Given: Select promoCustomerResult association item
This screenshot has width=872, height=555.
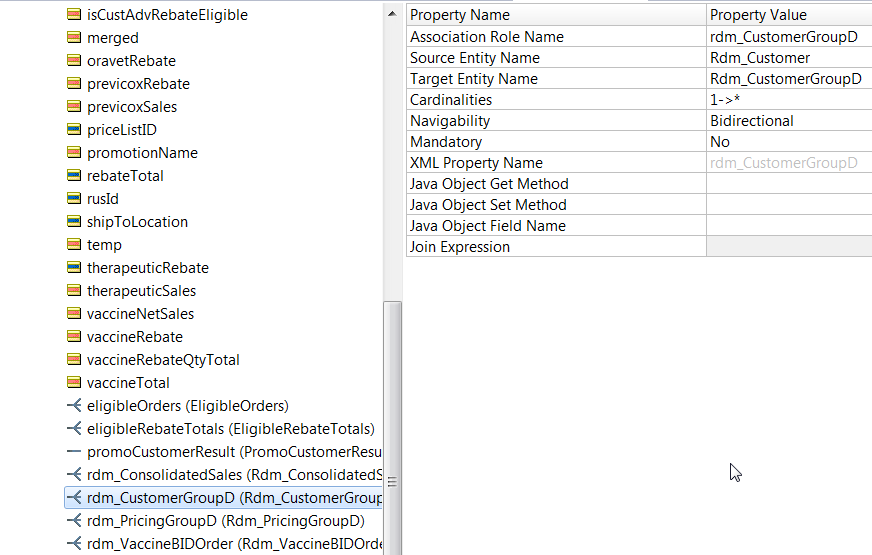Looking at the screenshot, I should coord(234,452).
